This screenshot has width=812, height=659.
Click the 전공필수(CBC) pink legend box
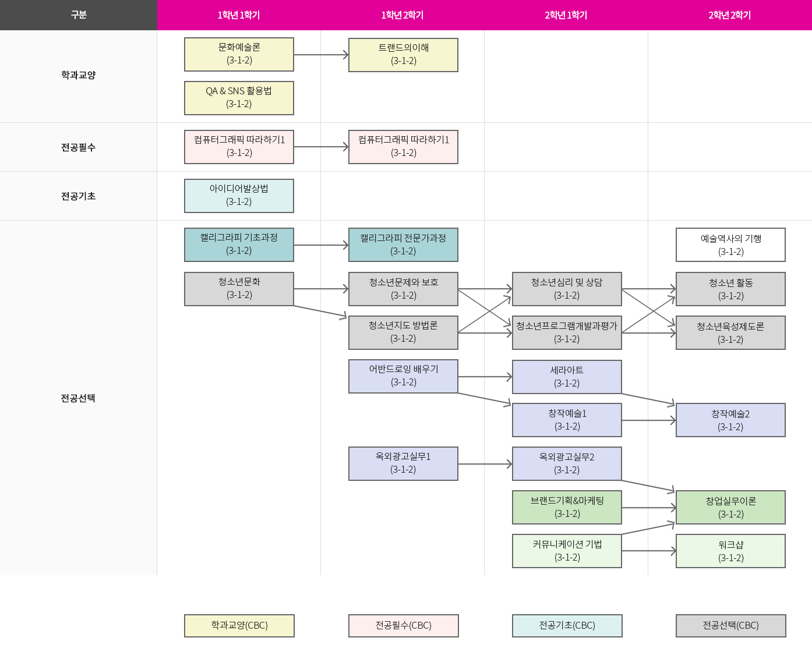pos(403,626)
